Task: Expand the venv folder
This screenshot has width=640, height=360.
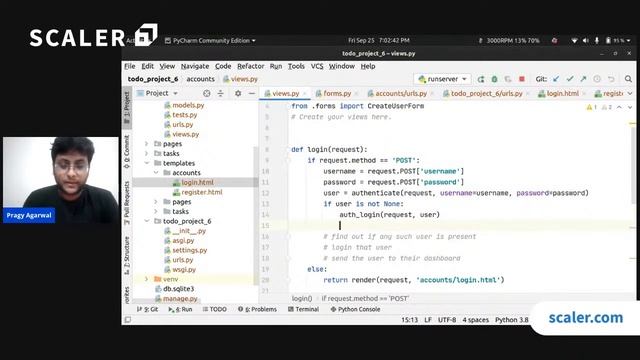Action: click(x=147, y=279)
